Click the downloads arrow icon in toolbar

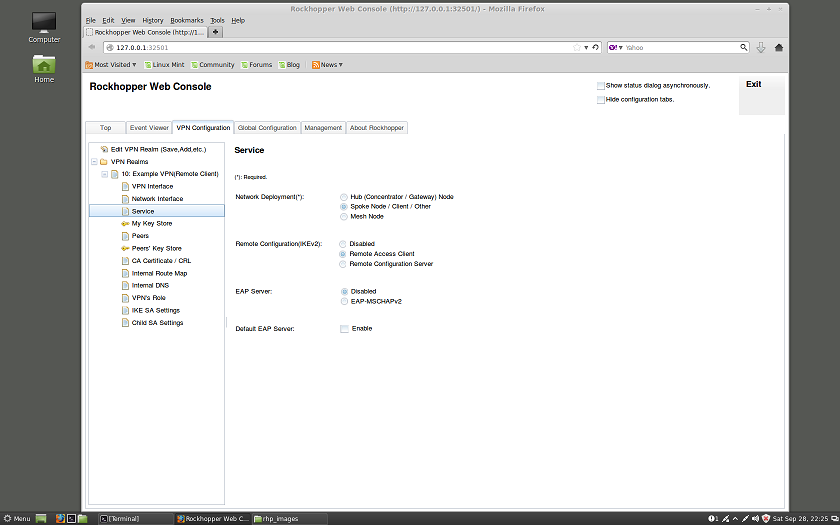tap(761, 47)
